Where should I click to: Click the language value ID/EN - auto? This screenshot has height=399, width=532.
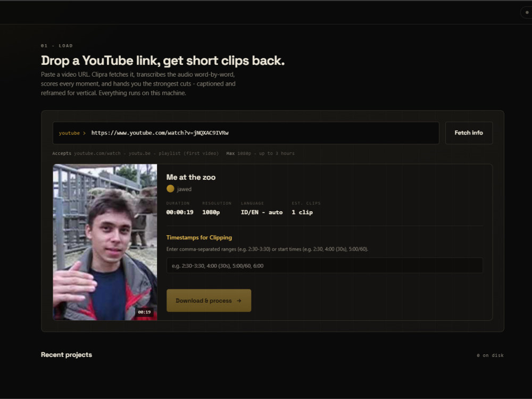[262, 212]
